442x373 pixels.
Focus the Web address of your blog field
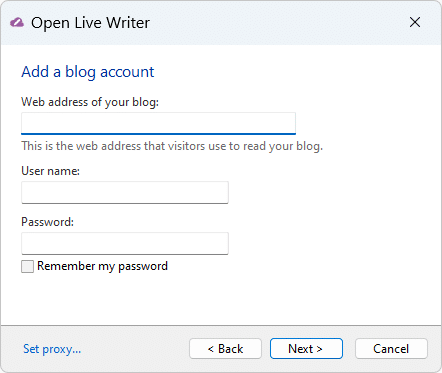pos(158,123)
